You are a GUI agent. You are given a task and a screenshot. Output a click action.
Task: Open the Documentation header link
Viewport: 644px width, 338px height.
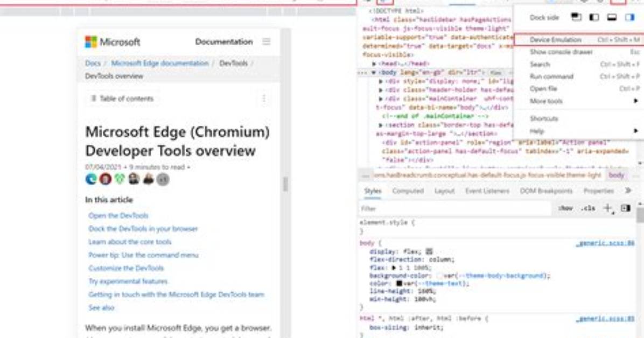click(x=224, y=41)
